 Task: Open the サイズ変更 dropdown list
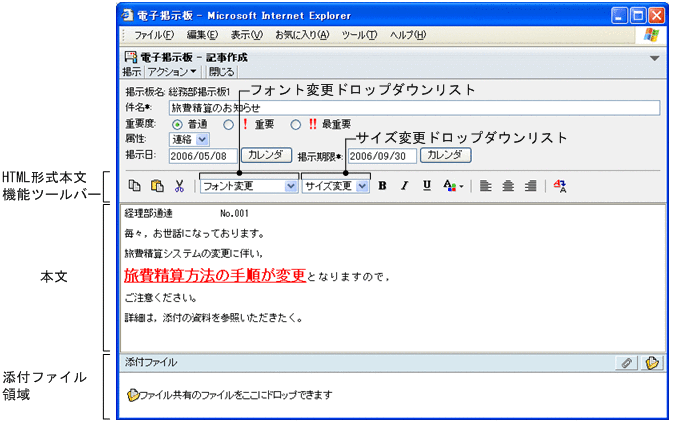pos(335,186)
